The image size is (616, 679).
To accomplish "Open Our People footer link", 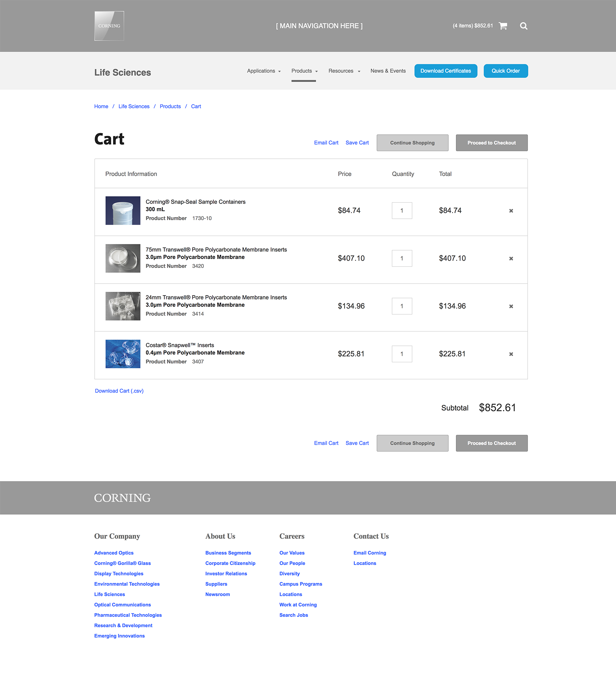I will 292,563.
